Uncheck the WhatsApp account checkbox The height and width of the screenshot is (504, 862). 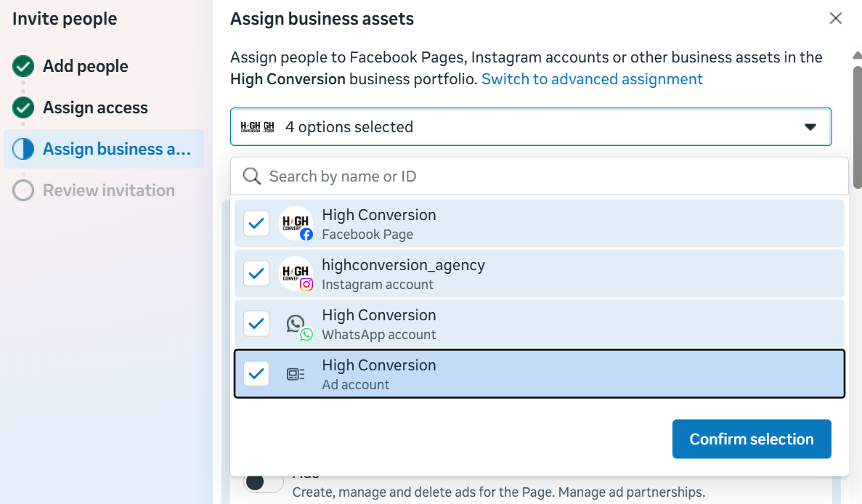pyautogui.click(x=256, y=324)
